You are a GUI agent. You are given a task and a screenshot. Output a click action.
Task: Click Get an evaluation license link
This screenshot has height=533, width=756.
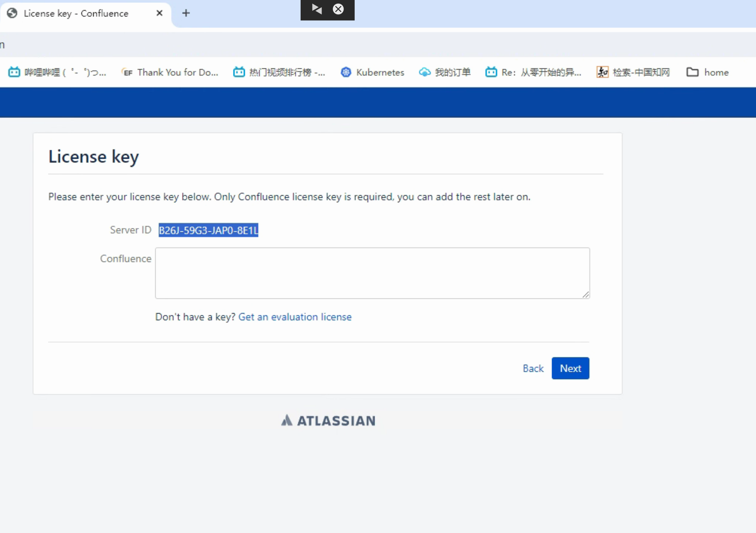pyautogui.click(x=295, y=317)
